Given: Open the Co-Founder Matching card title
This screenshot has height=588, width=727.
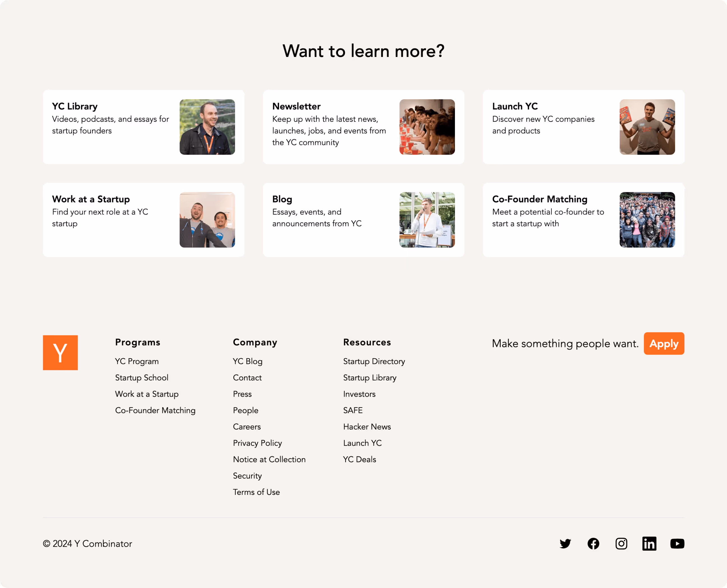Looking at the screenshot, I should pyautogui.click(x=539, y=199).
